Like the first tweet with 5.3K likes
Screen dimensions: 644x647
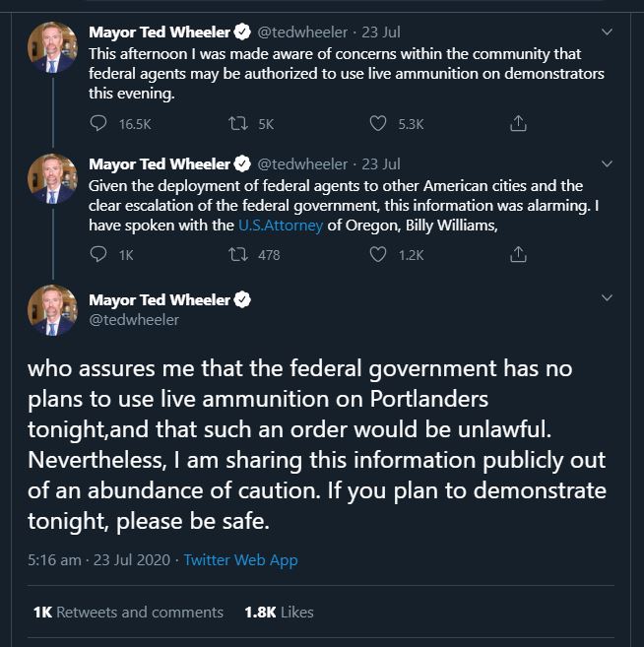(x=377, y=123)
